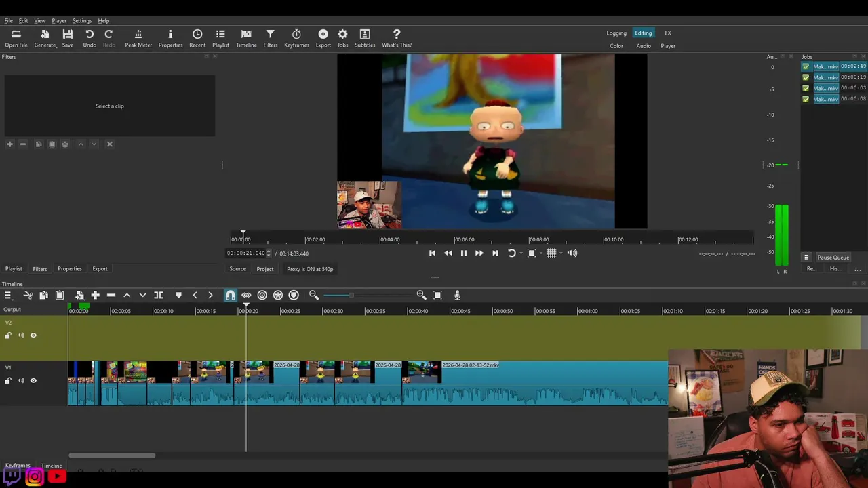Click the timecode stepper arrows

tap(269, 253)
